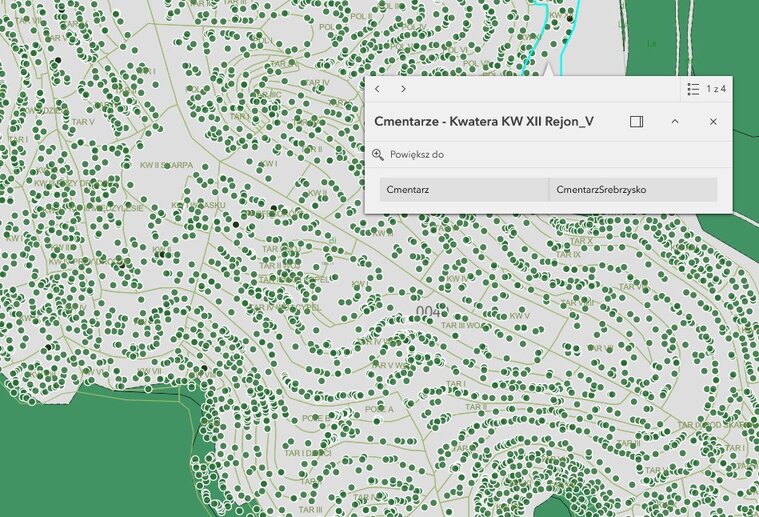Viewport: 759px width, 517px height.
Task: Click the magnifier icon beside Powiększ do
Action: tap(378, 155)
